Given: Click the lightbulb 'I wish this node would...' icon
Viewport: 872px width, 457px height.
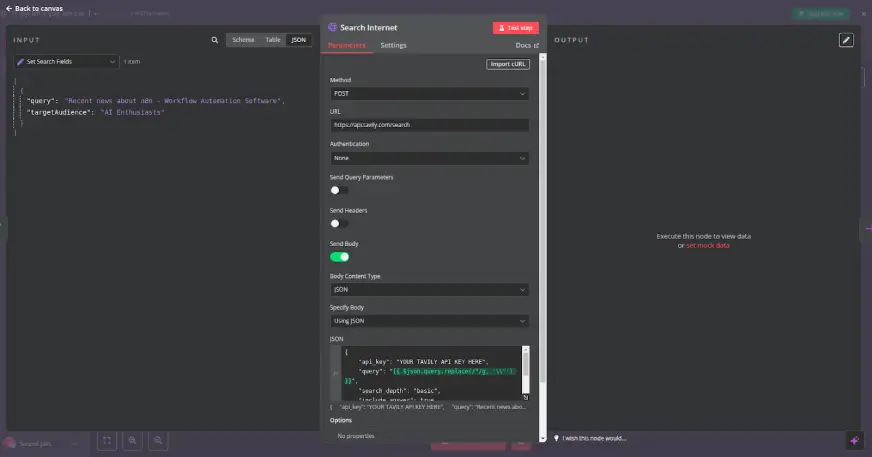Looking at the screenshot, I should pyautogui.click(x=557, y=438).
